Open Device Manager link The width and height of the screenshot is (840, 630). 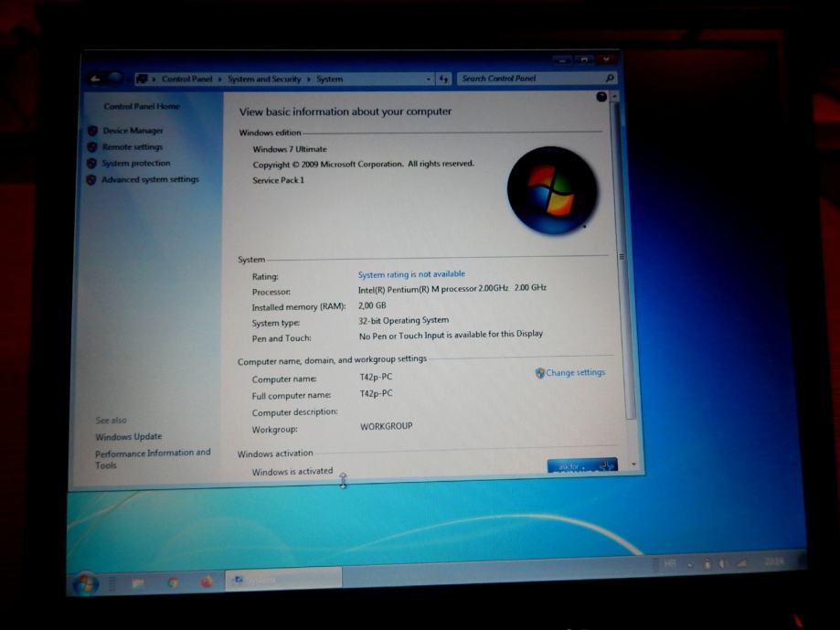133,130
